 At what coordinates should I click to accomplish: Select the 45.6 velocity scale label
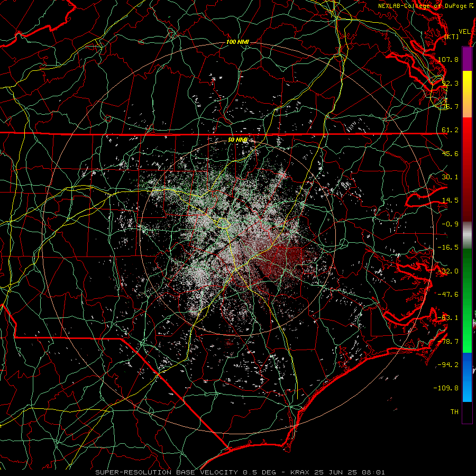tap(450, 153)
